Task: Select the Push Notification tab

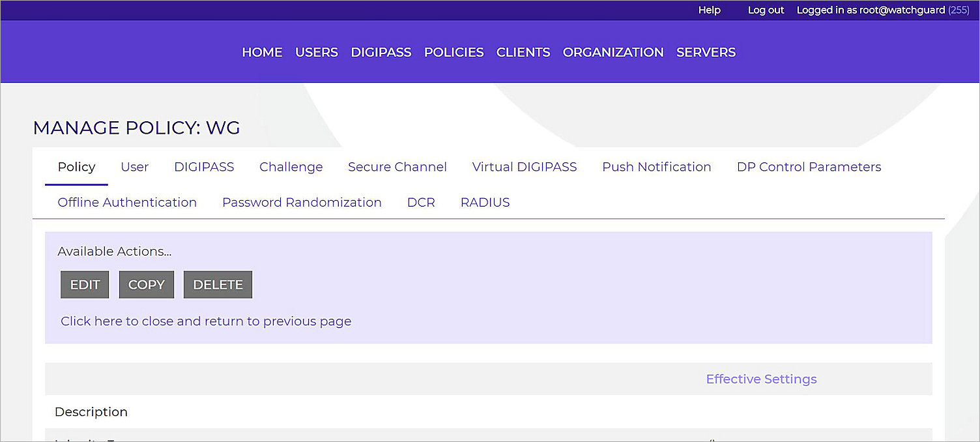Action: click(x=656, y=167)
